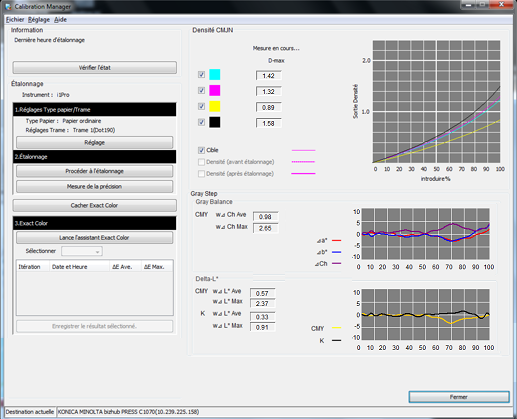Start calibration with Procéder à l'étalonnage
The height and width of the screenshot is (419, 517).
pos(95,171)
